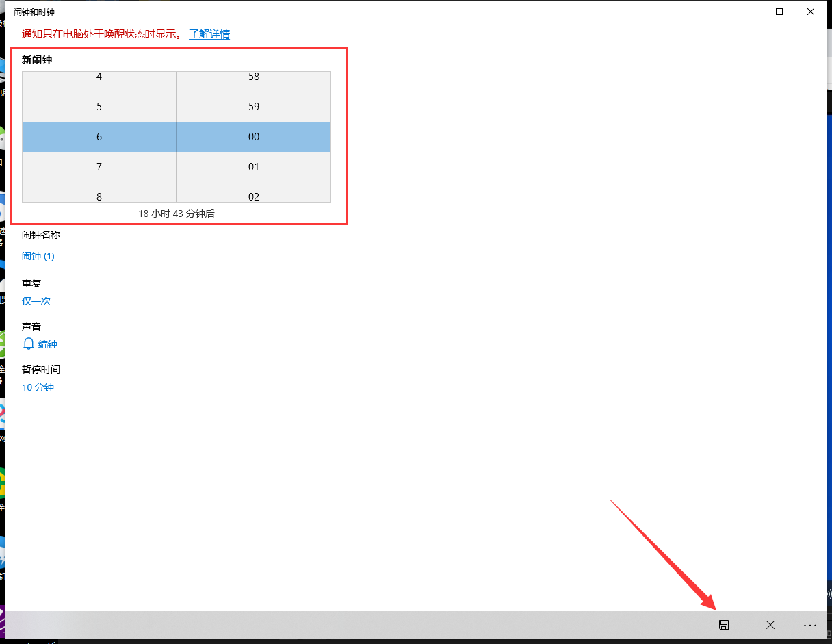Select minute 59 in the minute picker
The image size is (832, 644).
(254, 106)
